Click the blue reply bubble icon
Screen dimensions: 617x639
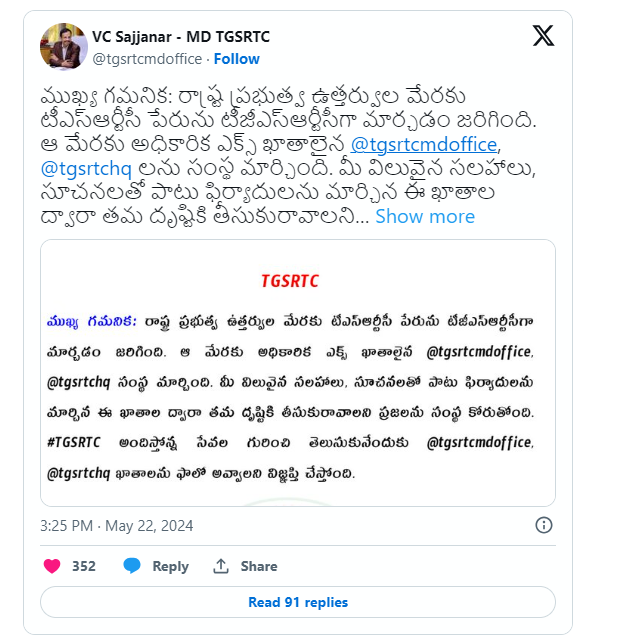click(x=132, y=566)
